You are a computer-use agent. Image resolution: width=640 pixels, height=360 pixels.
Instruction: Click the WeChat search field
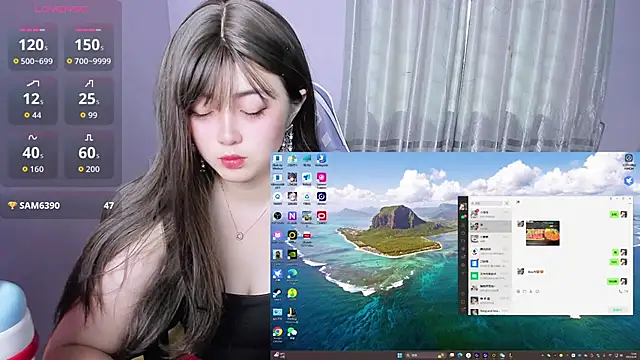tap(486, 203)
